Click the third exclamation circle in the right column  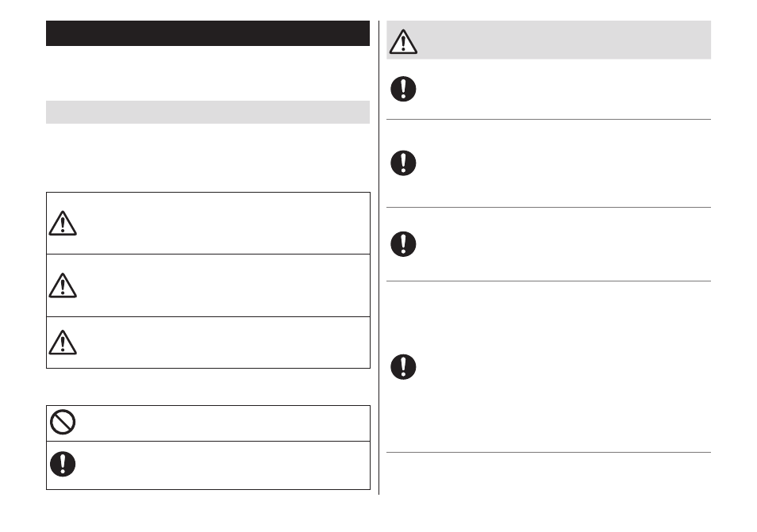403,244
